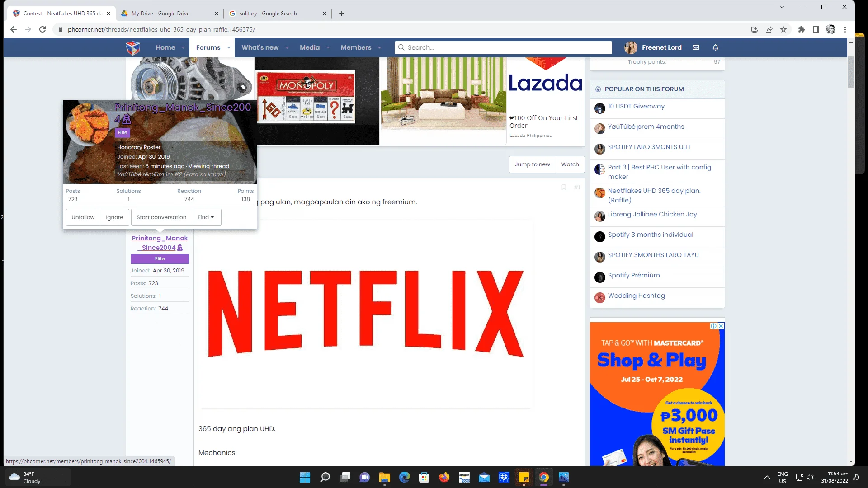Open a new browser tab

(342, 14)
